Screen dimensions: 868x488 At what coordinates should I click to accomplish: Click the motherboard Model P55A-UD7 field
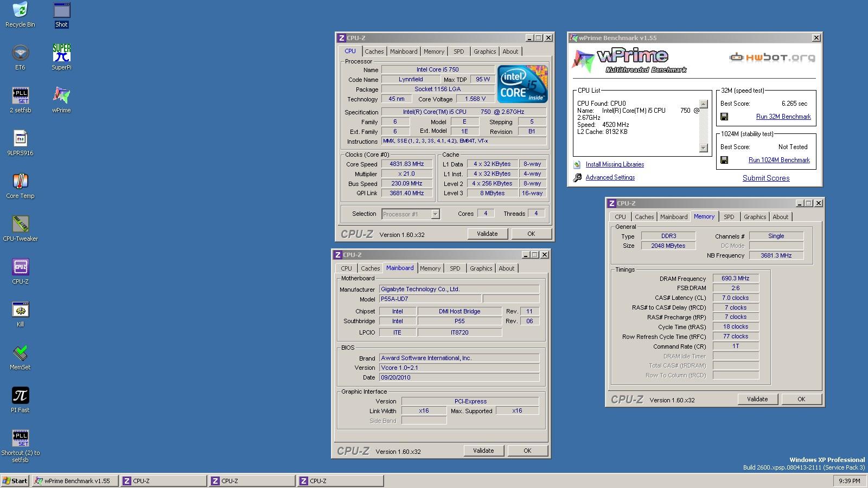click(x=430, y=299)
